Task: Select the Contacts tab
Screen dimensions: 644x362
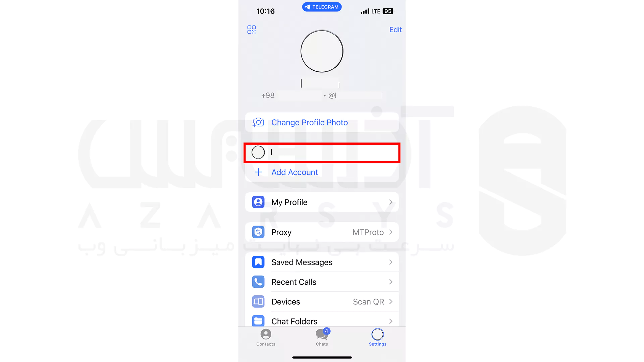Action: tap(265, 337)
